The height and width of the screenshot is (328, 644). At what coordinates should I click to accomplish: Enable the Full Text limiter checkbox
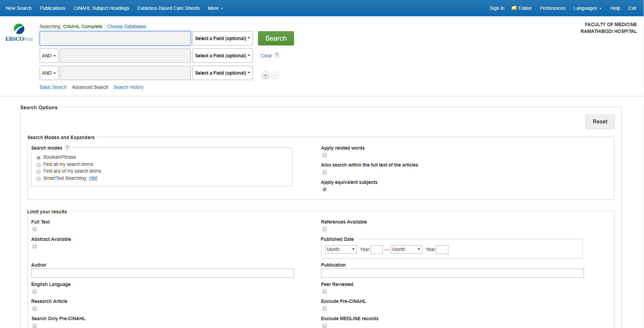coord(35,229)
